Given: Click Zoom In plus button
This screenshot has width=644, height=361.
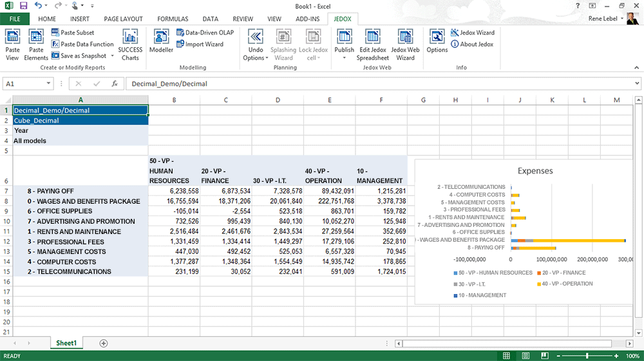Looking at the screenshot, I should coord(616,356).
